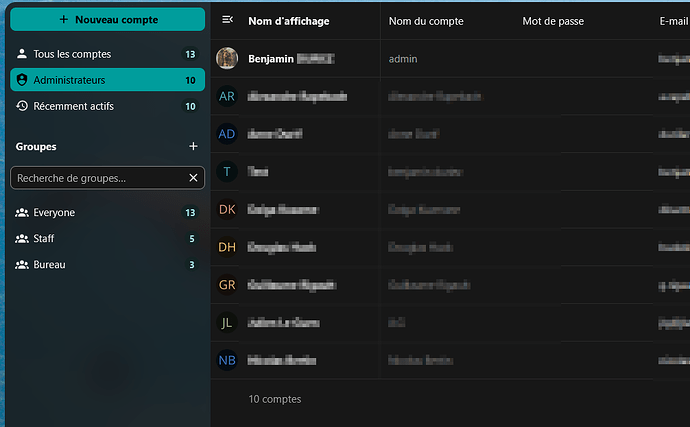Click the NB initials avatar
The width and height of the screenshot is (690, 427).
[x=227, y=361]
